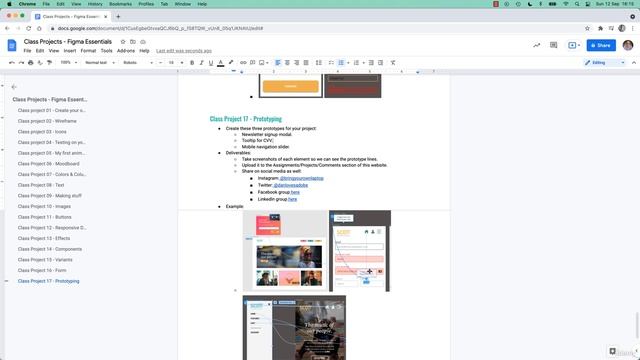The height and width of the screenshot is (360, 640).
Task: Go to Class Project 11 - Buttons in outline
Action: [x=44, y=217]
